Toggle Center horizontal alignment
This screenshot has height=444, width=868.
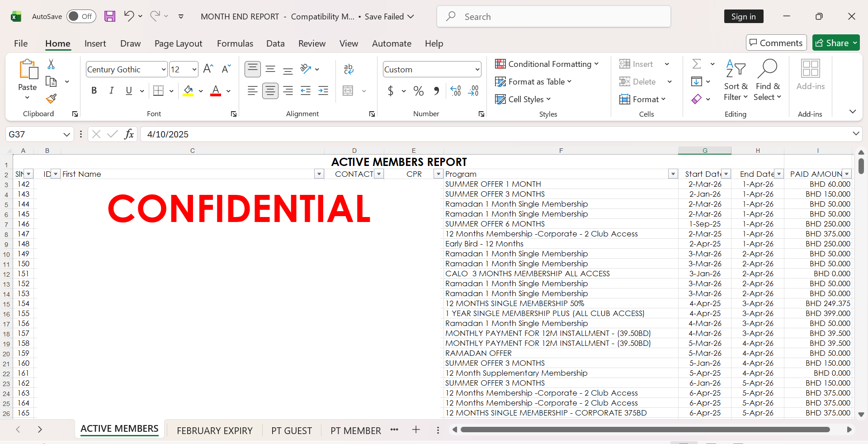point(270,91)
